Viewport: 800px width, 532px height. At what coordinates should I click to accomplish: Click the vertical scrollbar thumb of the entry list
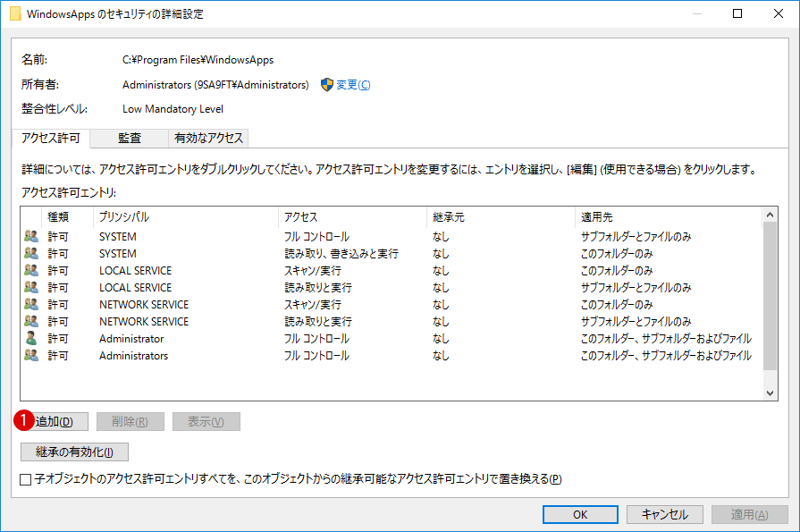[x=770, y=296]
